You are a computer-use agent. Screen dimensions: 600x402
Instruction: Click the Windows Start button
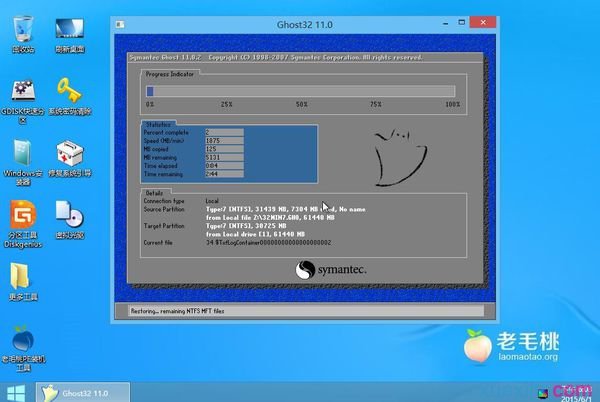(16, 393)
